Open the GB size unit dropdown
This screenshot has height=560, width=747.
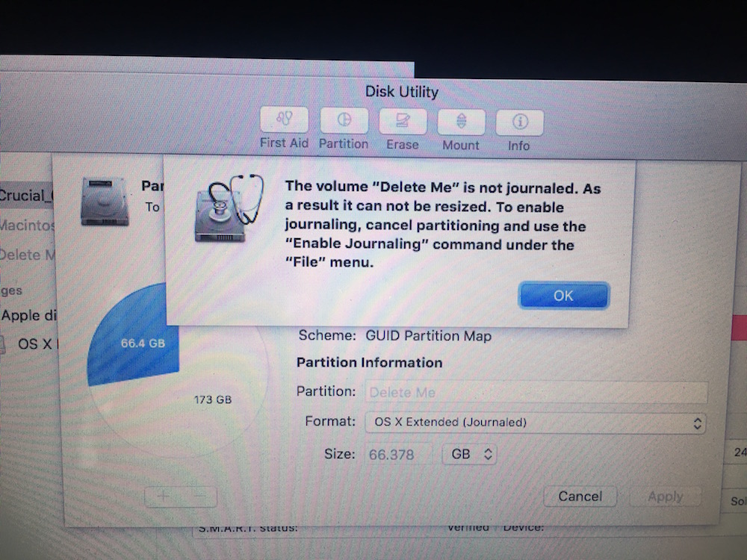point(470,454)
